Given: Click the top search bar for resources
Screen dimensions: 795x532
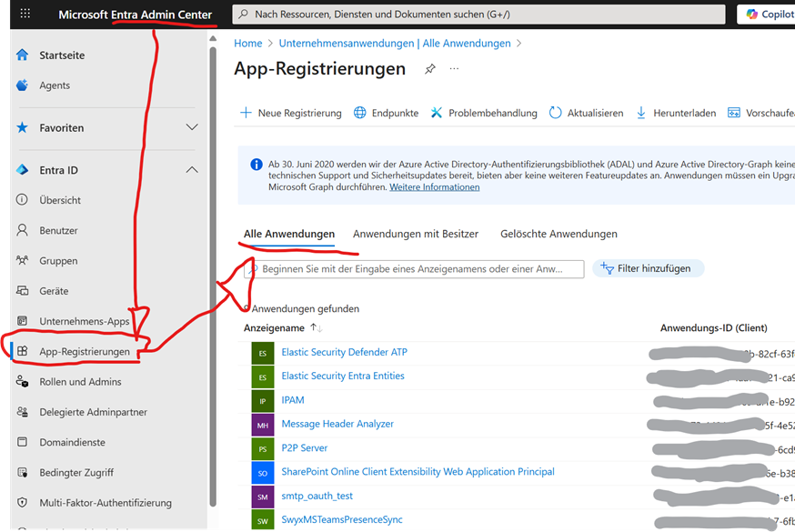Looking at the screenshot, I should click(x=478, y=15).
